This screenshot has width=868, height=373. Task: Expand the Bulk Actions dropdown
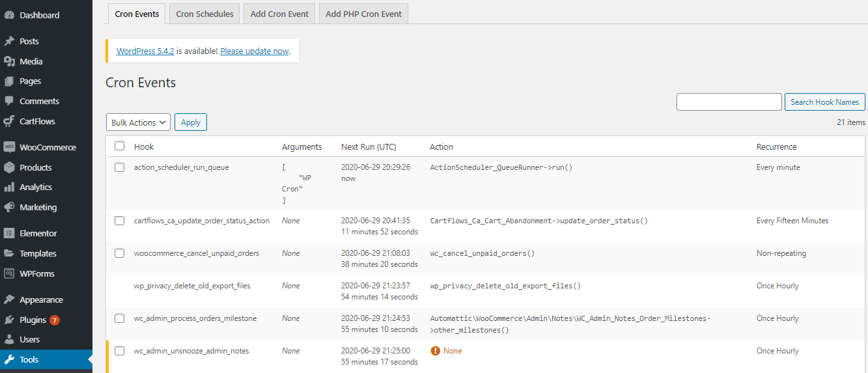pyautogui.click(x=138, y=122)
